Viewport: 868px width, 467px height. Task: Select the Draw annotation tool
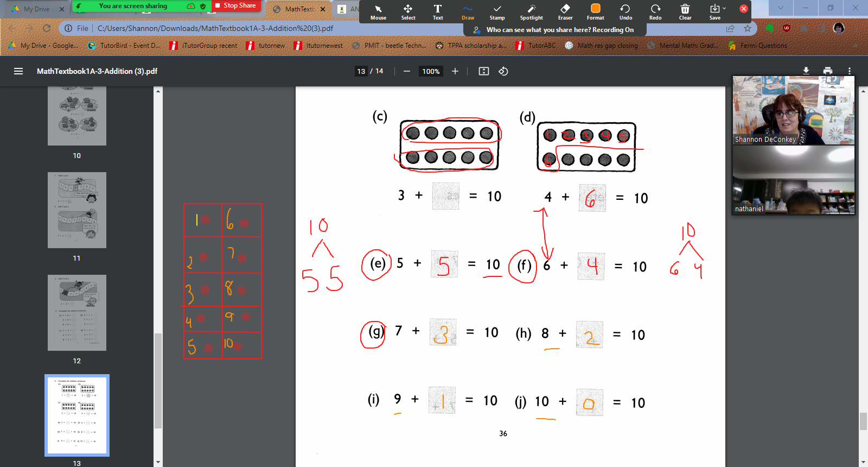(x=468, y=11)
